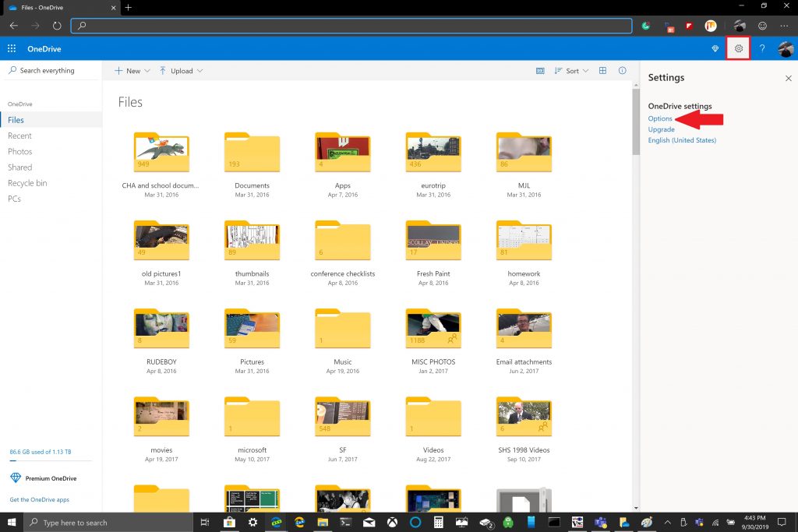
Task: Open the details info pane icon
Action: pos(622,71)
